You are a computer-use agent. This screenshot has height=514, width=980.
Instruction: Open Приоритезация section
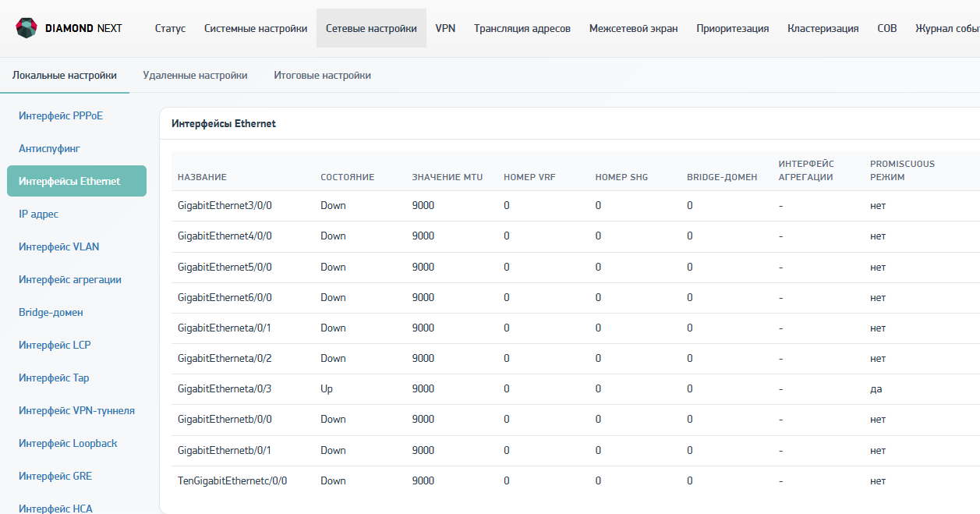pyautogui.click(x=733, y=28)
